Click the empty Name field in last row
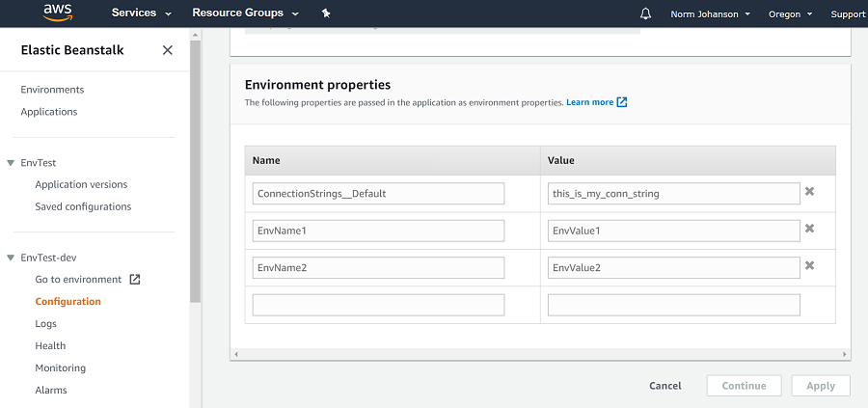868x408 pixels. (x=378, y=305)
